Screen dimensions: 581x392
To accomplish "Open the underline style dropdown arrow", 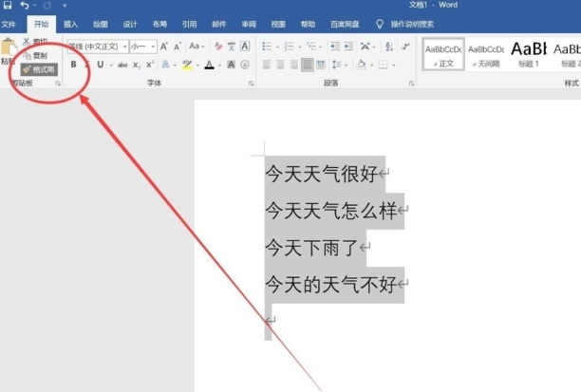I will coord(111,65).
